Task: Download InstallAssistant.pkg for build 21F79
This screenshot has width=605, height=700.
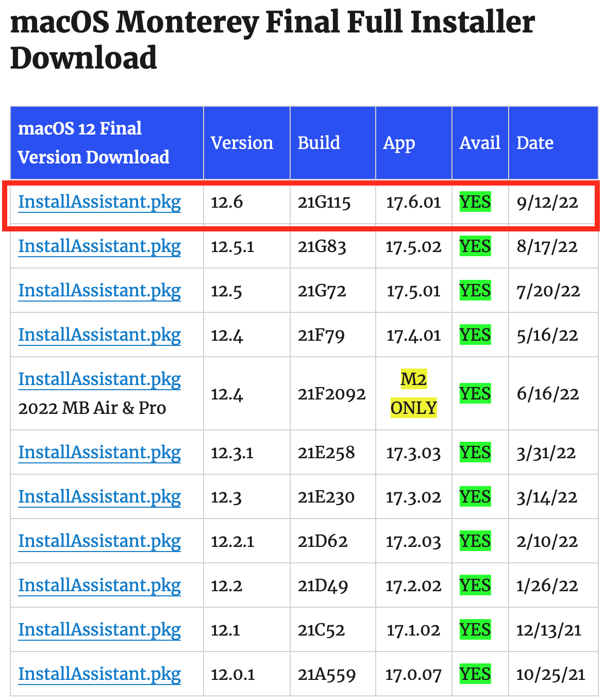Action: [x=99, y=335]
